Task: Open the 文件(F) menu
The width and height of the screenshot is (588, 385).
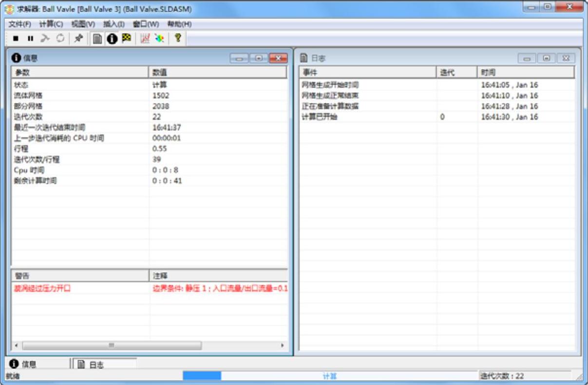Action: click(x=19, y=24)
